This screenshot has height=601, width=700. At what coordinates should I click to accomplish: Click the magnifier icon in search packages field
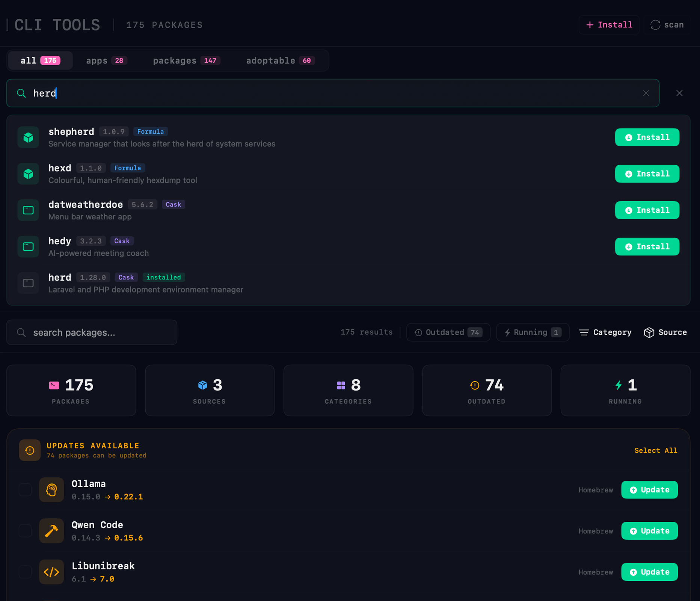[x=21, y=332]
